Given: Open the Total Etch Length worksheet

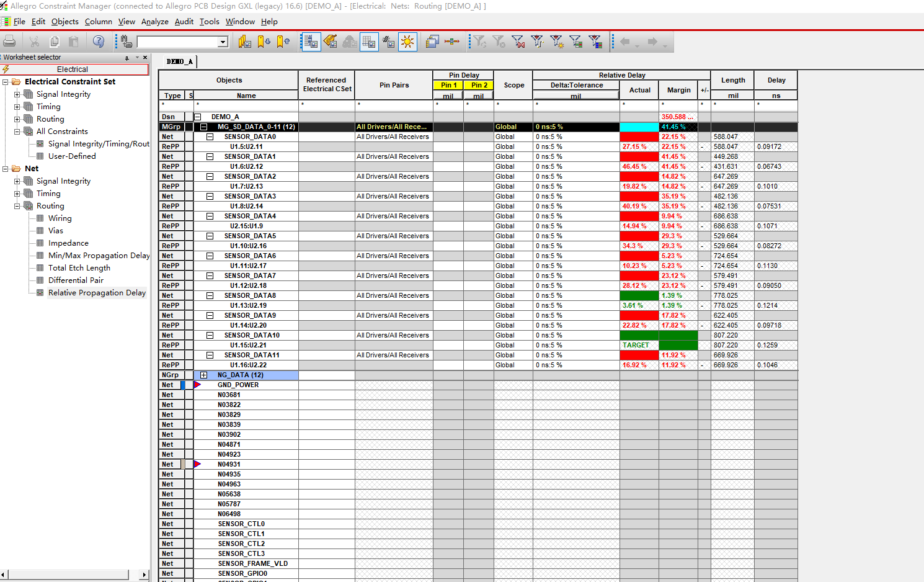Looking at the screenshot, I should (79, 268).
